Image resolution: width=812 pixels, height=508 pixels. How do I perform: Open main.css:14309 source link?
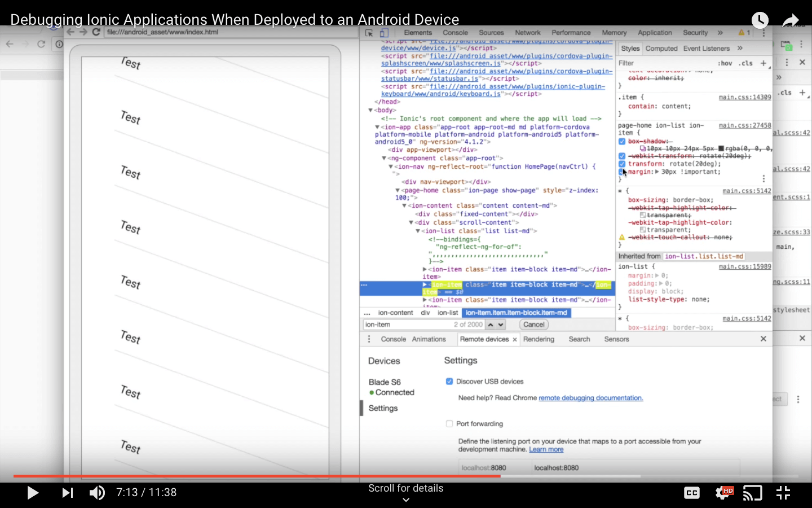pyautogui.click(x=745, y=98)
